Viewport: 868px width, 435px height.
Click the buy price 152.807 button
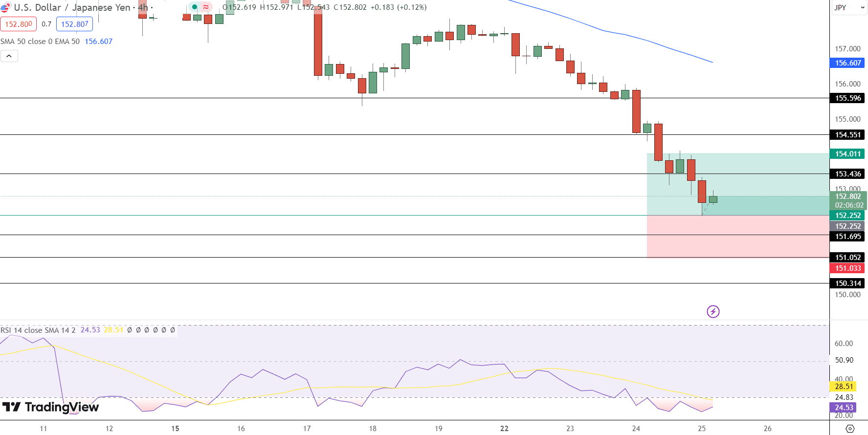coord(74,24)
